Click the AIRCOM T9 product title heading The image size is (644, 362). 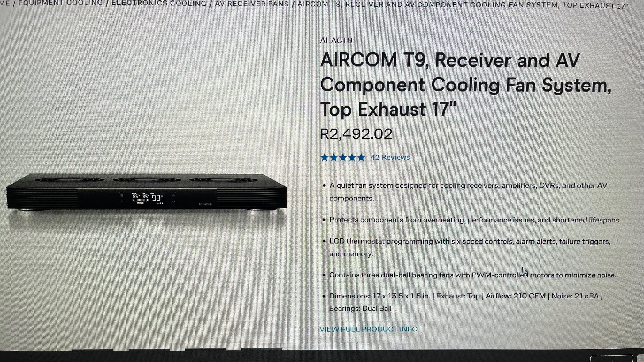[466, 85]
